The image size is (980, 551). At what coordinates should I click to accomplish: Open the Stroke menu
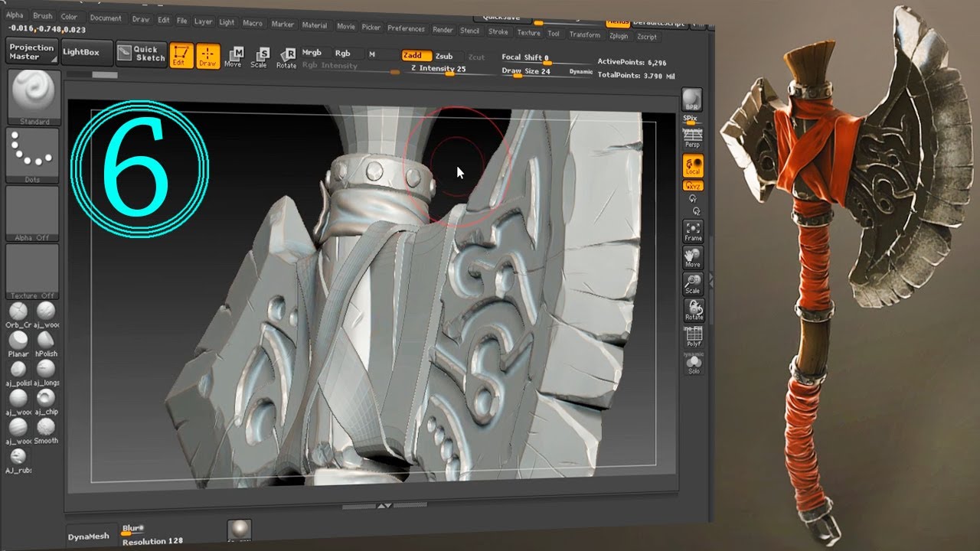(x=498, y=31)
